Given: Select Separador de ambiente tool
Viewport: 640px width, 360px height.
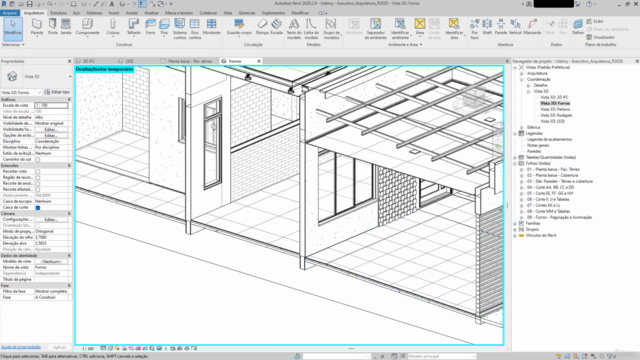Looking at the screenshot, I should tap(376, 29).
